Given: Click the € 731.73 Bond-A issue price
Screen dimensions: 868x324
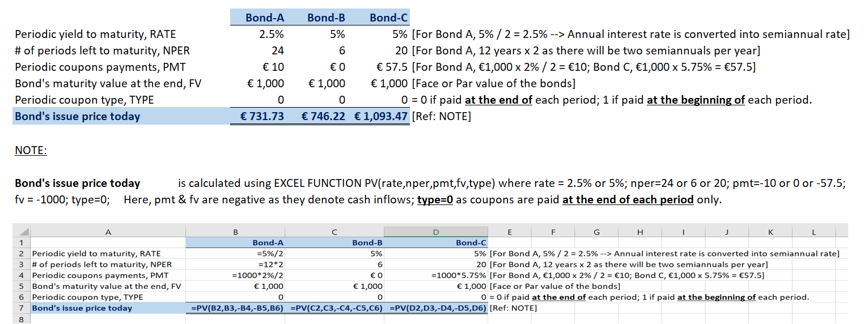Looking at the screenshot, I should 262,117.
